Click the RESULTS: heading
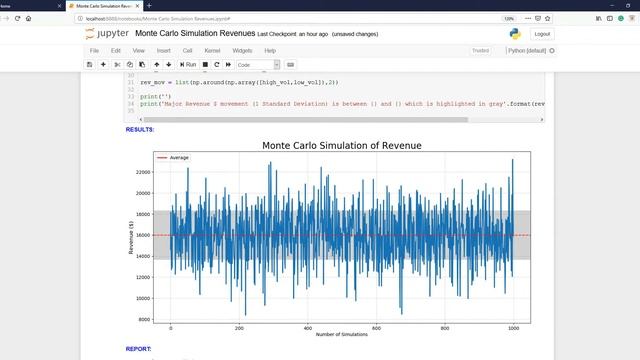Screen dimensions: 640x360 [140, 129]
